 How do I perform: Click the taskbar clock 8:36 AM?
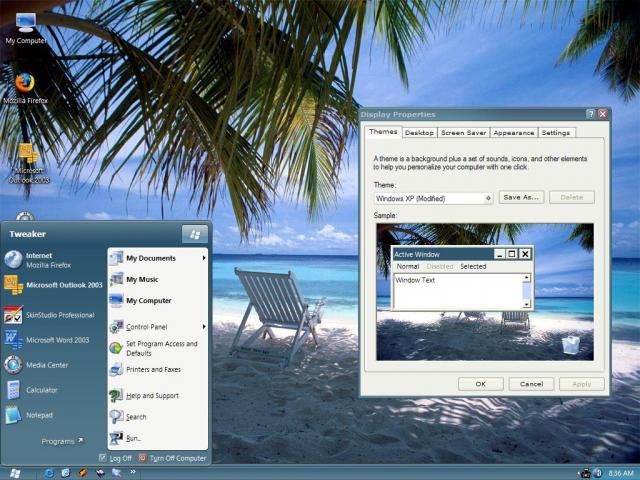[620, 473]
